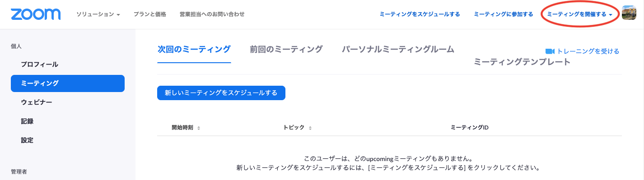Click 新しいミーティングをスケジュールする button
The height and width of the screenshot is (180, 644).
pos(221,93)
